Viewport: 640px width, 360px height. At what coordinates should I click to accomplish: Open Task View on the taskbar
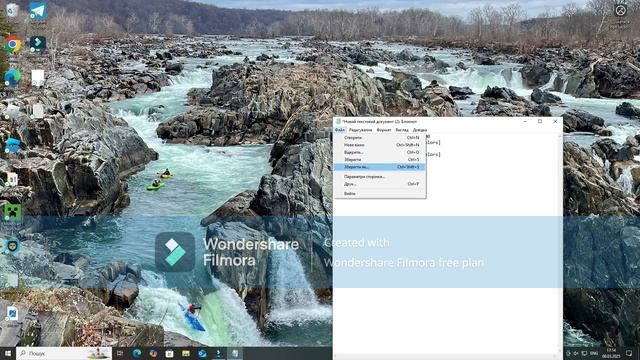(120, 353)
